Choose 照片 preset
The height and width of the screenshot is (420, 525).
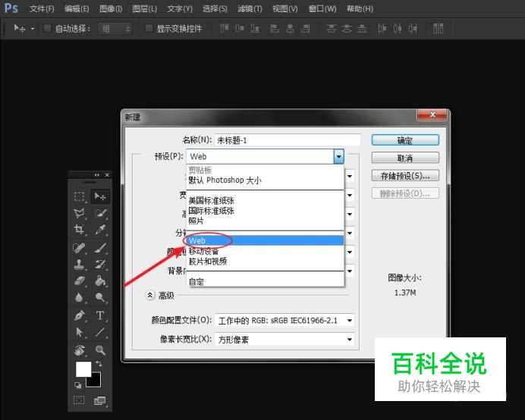pyautogui.click(x=265, y=221)
